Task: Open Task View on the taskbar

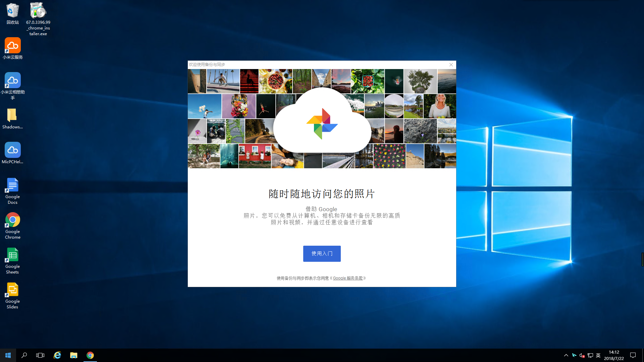Action: point(40,355)
